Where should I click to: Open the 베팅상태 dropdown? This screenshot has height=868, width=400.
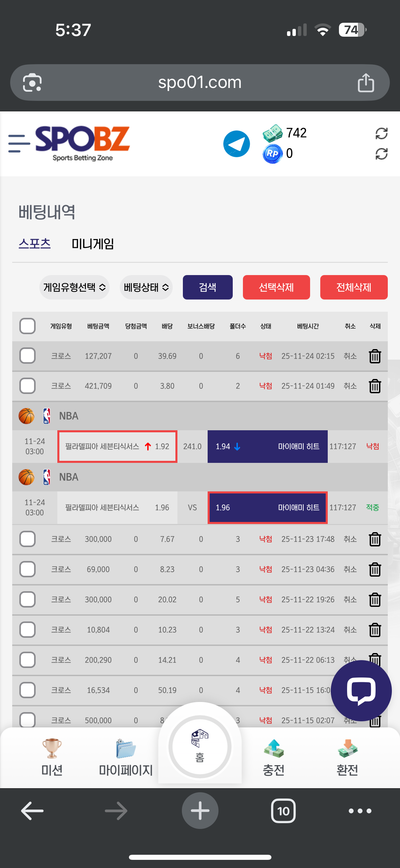coord(146,287)
